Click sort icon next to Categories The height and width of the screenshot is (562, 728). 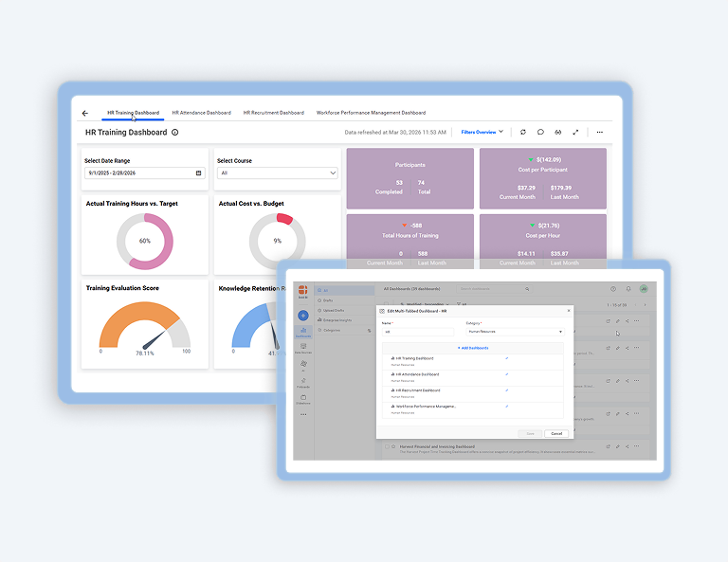[x=369, y=331]
